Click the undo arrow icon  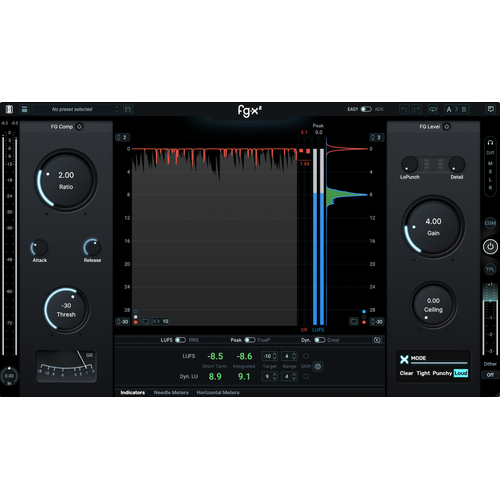click(x=404, y=109)
